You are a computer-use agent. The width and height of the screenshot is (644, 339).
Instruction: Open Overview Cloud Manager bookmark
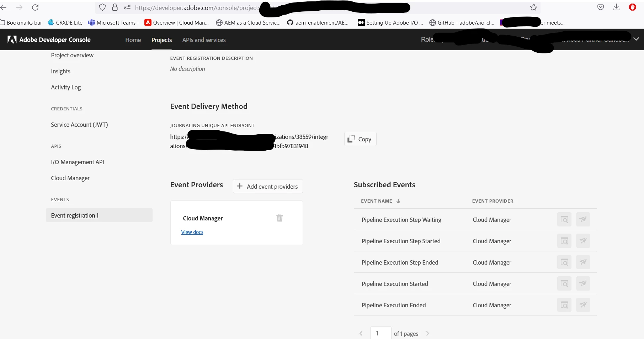tap(177, 22)
